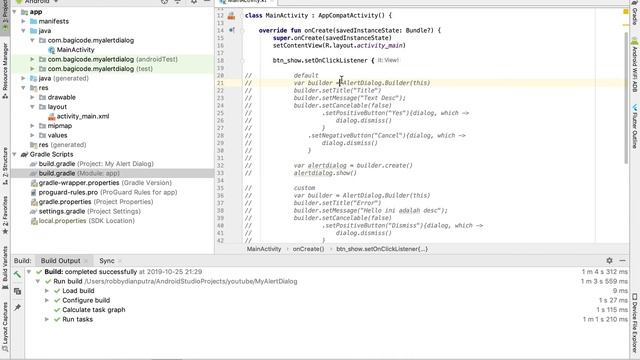Collapse the Gradle Scripts node
This screenshot has width=640, height=360.
point(15,154)
